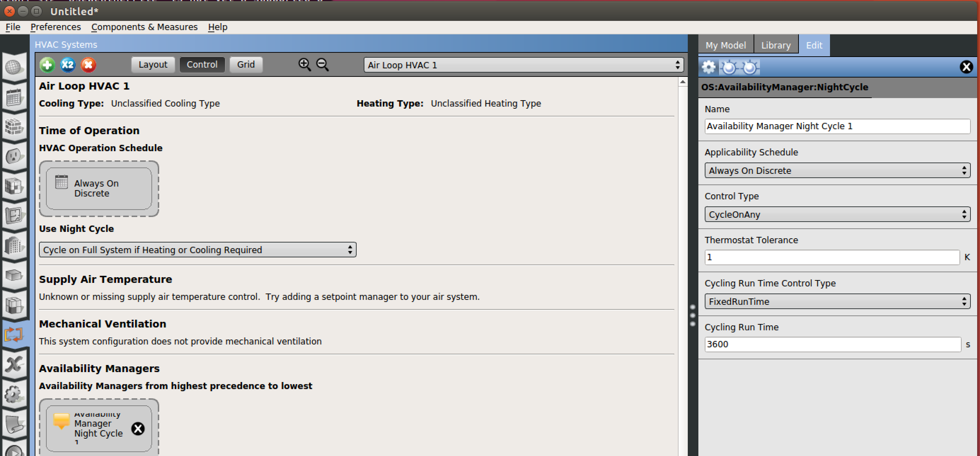
Task: Open the Control Type CycleOnAny dropdown
Action: click(837, 214)
